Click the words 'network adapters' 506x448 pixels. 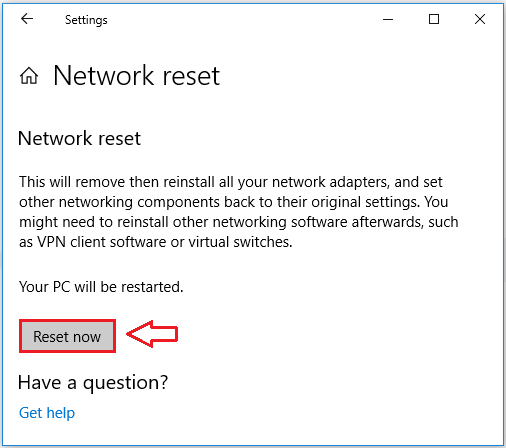[x=331, y=182]
